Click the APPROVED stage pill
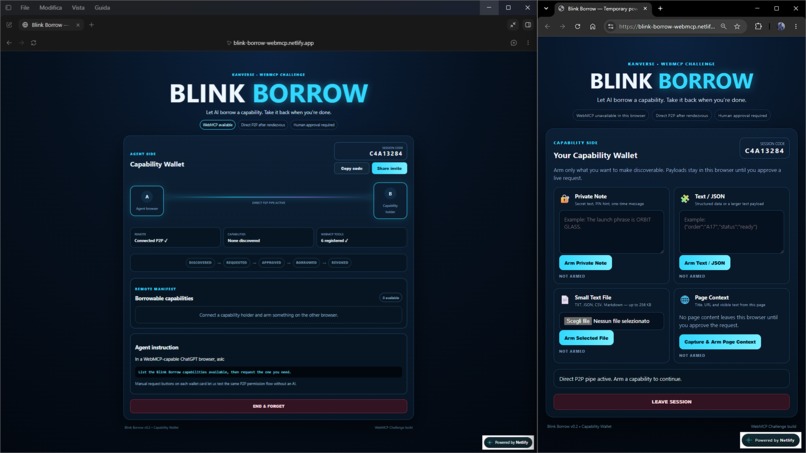This screenshot has width=806, height=453. point(271,263)
